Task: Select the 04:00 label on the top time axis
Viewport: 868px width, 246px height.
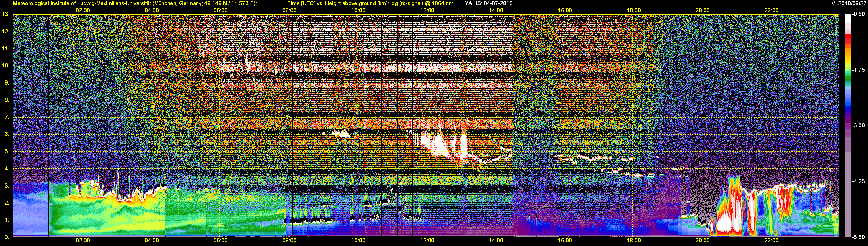Action: (x=152, y=10)
